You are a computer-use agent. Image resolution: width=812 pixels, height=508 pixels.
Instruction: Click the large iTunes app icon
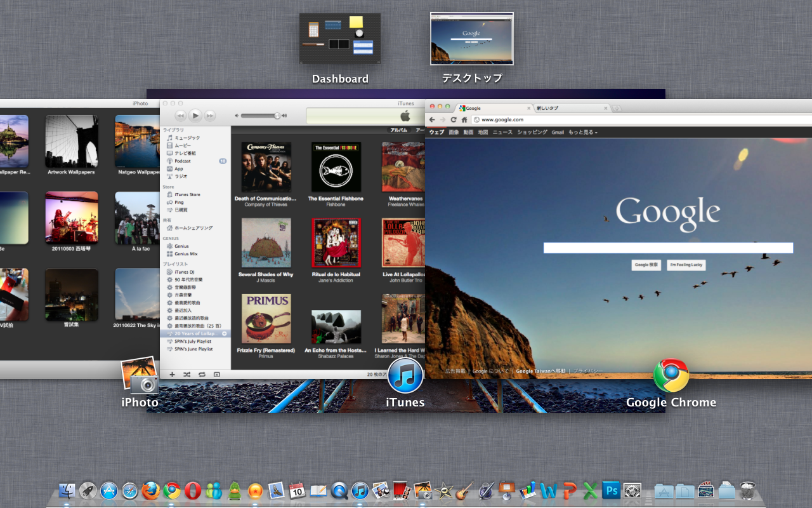(405, 376)
